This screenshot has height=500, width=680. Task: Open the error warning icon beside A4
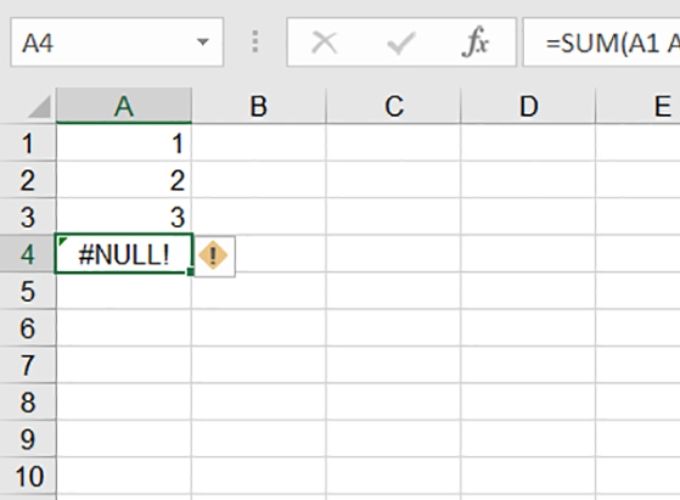213,256
